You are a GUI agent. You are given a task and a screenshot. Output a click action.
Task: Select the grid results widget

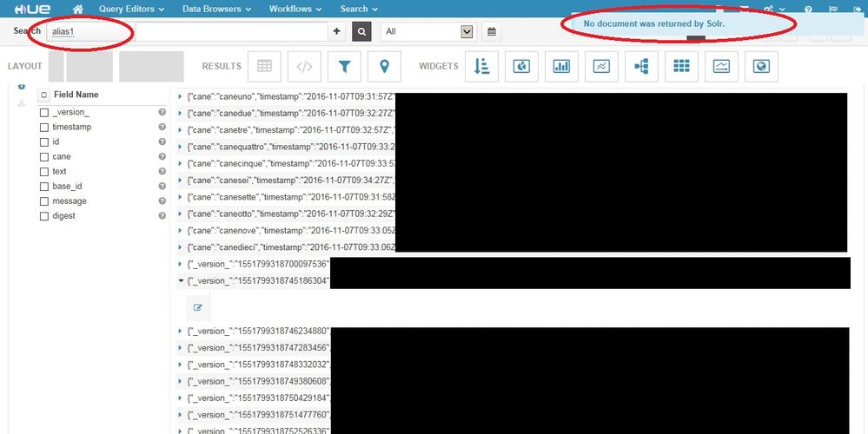(x=265, y=66)
